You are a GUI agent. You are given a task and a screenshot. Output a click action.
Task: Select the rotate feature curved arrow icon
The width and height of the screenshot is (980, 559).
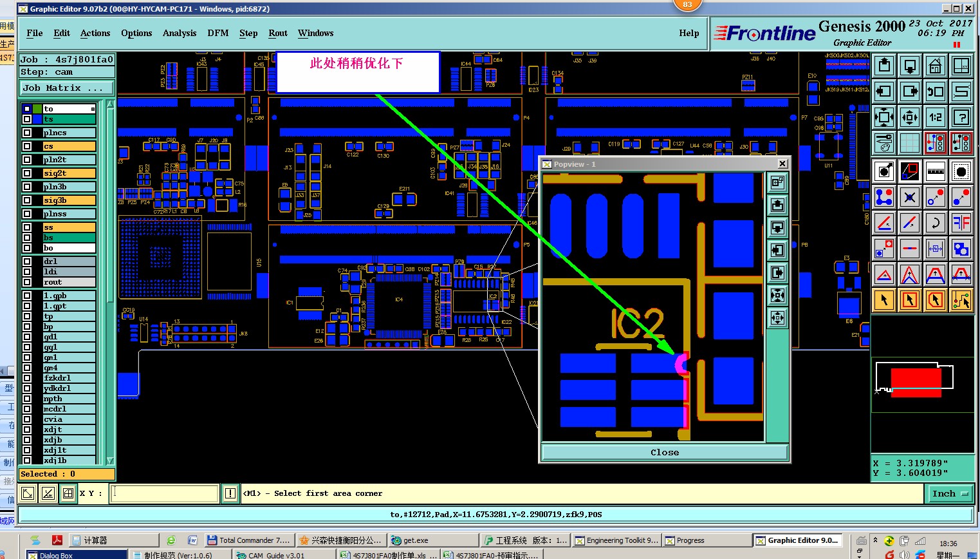point(936,223)
